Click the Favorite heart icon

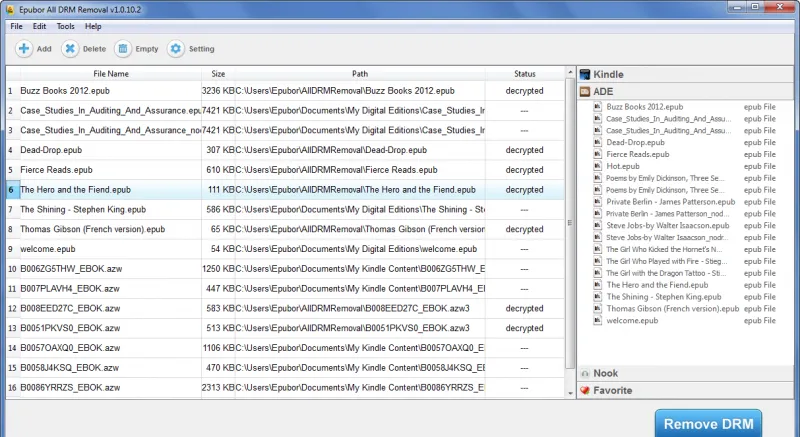click(585, 391)
